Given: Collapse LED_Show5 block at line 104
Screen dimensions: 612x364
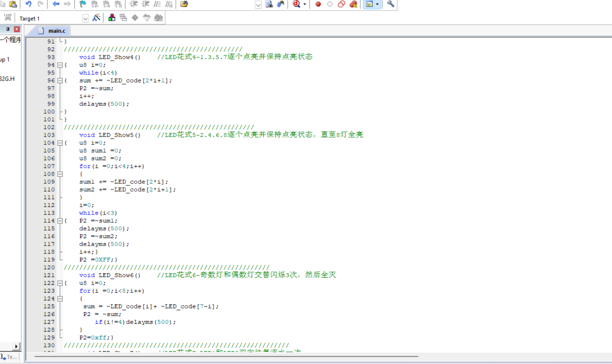Looking at the screenshot, I should coord(60,143).
